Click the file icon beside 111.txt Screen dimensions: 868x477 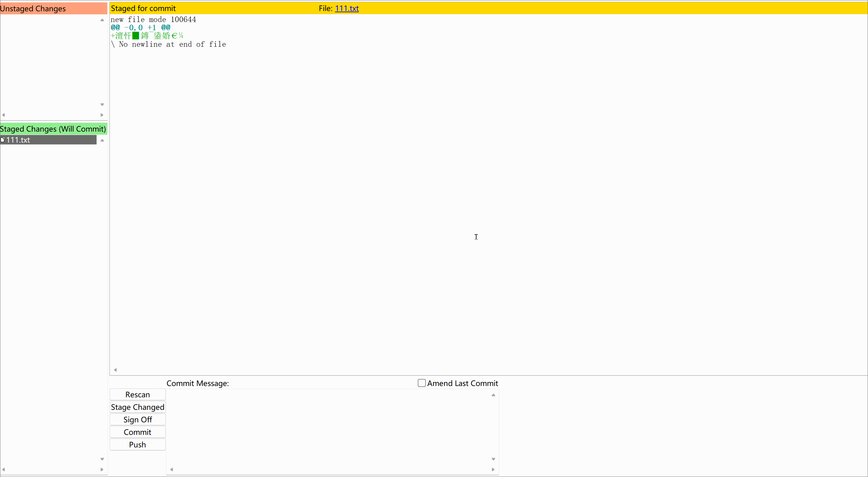[3, 140]
